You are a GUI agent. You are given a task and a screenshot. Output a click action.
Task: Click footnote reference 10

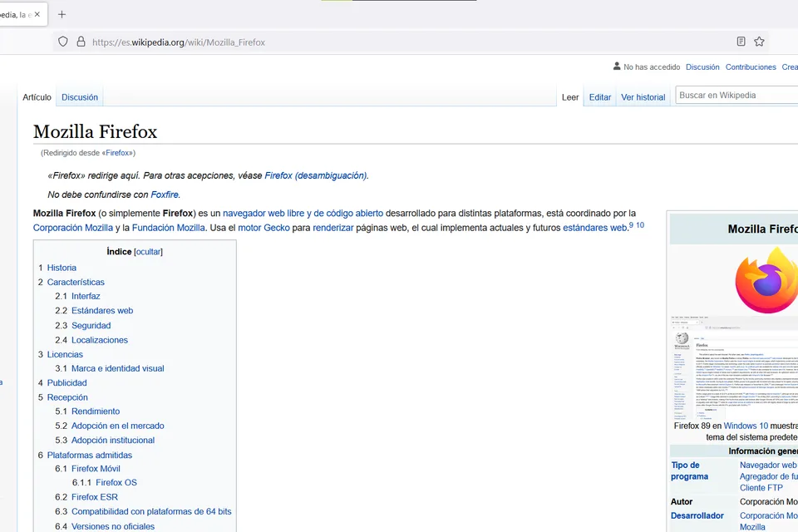640,225
